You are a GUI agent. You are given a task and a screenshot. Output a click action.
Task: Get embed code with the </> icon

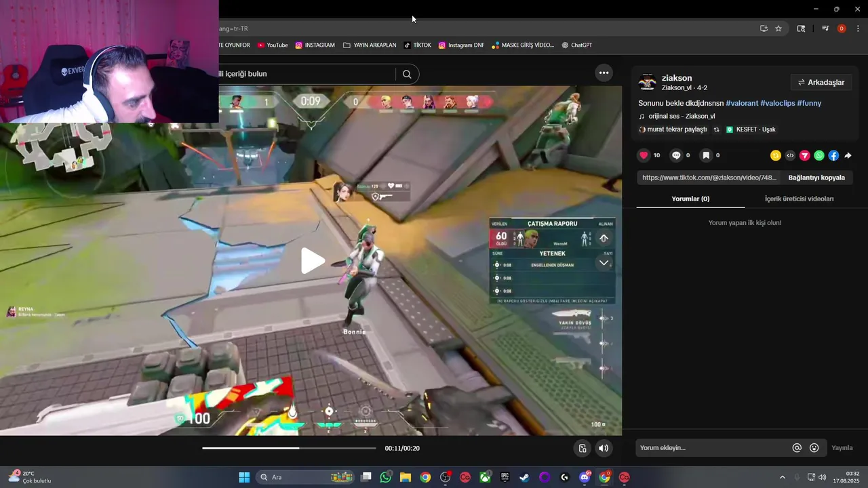click(790, 155)
